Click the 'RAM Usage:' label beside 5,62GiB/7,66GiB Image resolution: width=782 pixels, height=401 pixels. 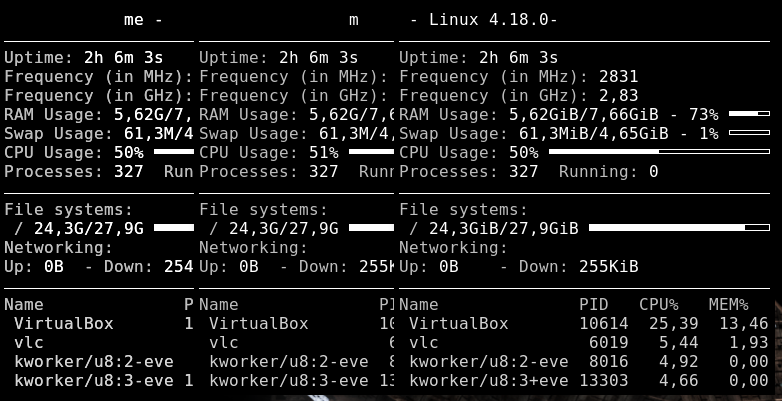point(449,115)
